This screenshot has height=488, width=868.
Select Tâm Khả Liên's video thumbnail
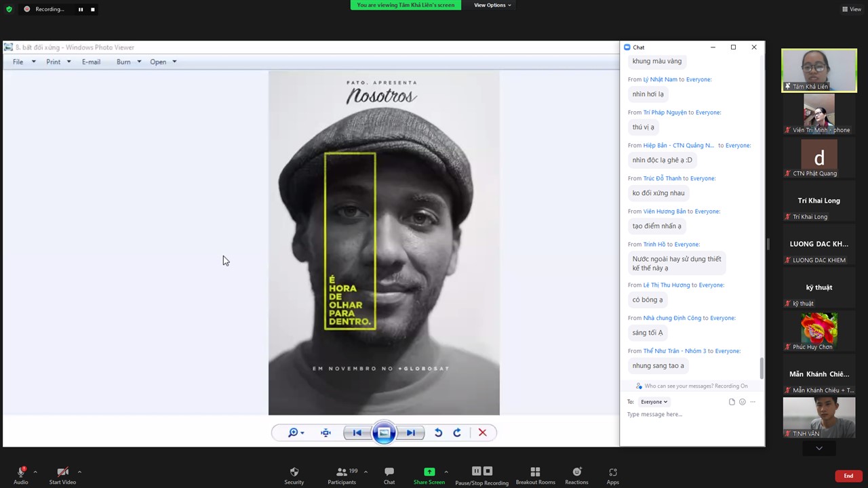point(819,70)
